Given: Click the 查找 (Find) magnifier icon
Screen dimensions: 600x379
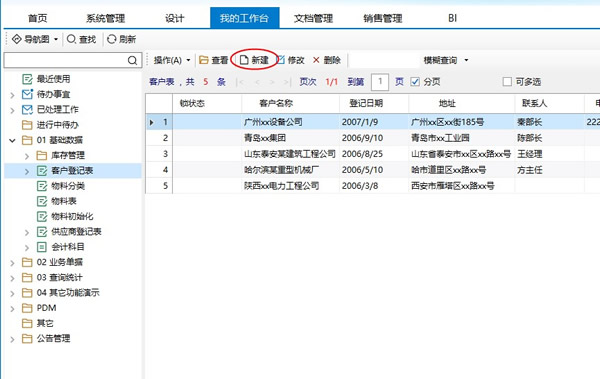Looking at the screenshot, I should coord(71,39).
